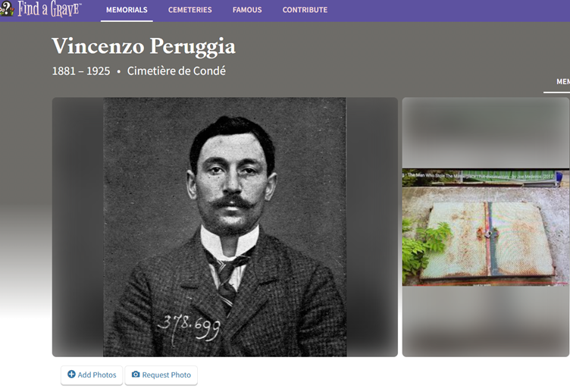Click the 1881 – 1925 dates text
The image size is (570, 392).
[81, 71]
